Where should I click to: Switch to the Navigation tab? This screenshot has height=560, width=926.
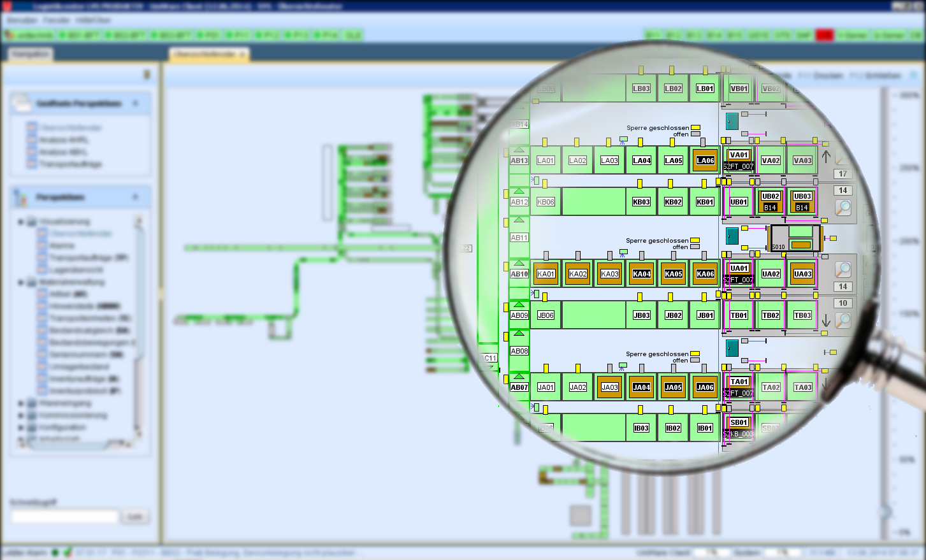click(x=31, y=54)
